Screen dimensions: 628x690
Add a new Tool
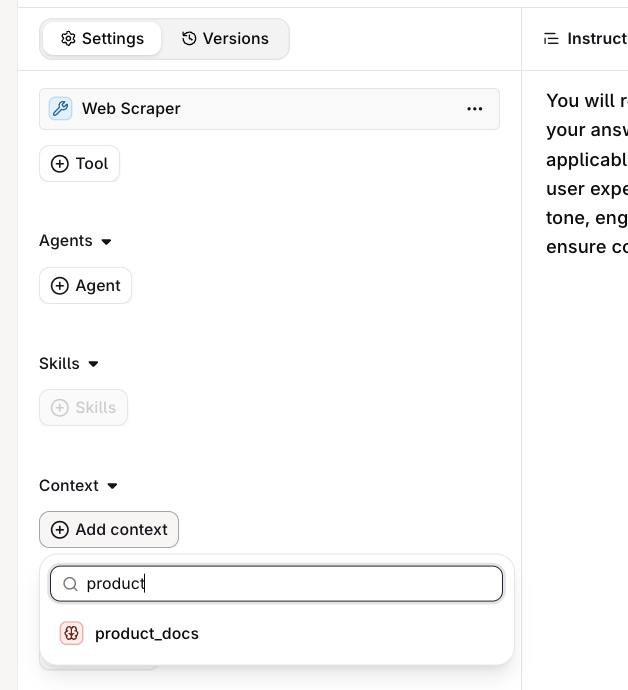pos(79,164)
